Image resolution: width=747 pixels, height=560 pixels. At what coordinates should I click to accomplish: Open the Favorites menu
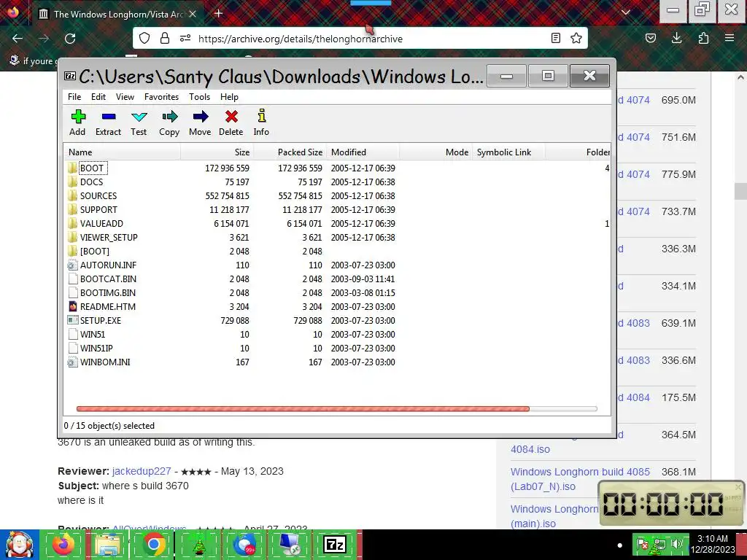(161, 97)
